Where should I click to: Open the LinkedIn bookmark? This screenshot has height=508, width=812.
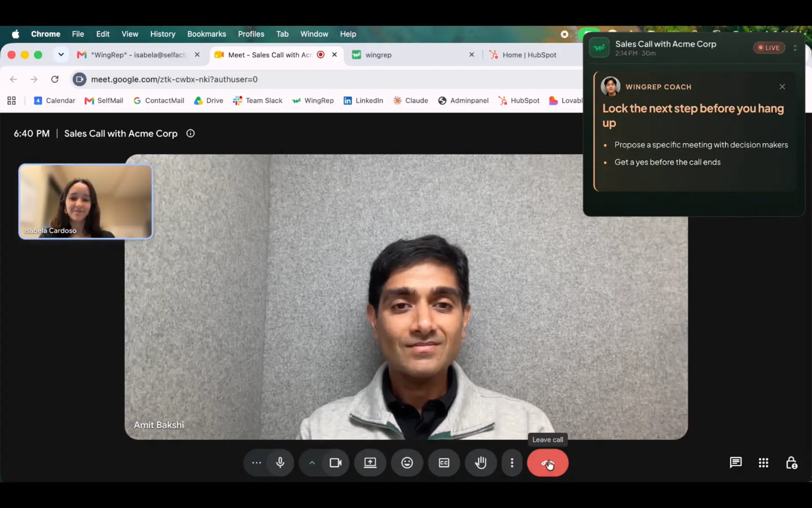pyautogui.click(x=363, y=101)
